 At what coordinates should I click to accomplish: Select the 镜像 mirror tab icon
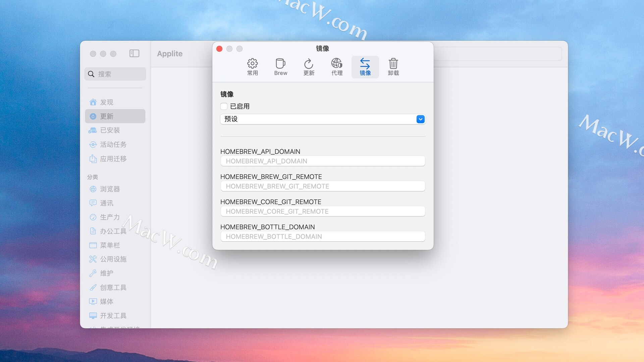point(365,63)
